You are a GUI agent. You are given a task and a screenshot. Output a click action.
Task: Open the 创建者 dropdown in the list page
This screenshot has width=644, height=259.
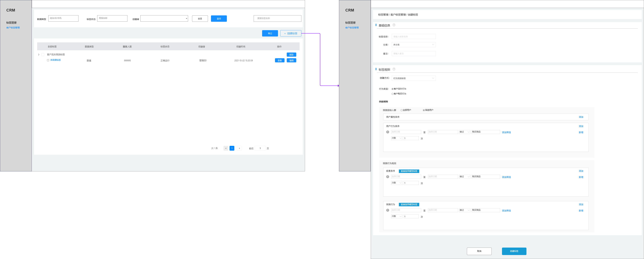click(x=164, y=18)
